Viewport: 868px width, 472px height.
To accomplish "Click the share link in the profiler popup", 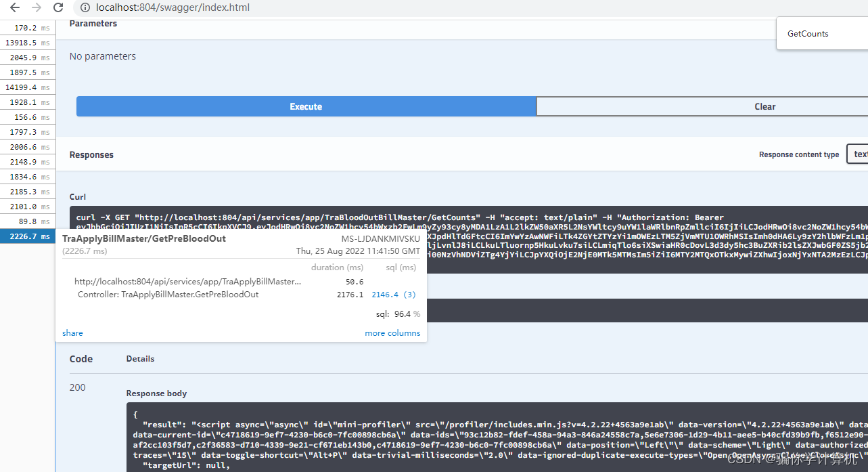I will pos(72,332).
